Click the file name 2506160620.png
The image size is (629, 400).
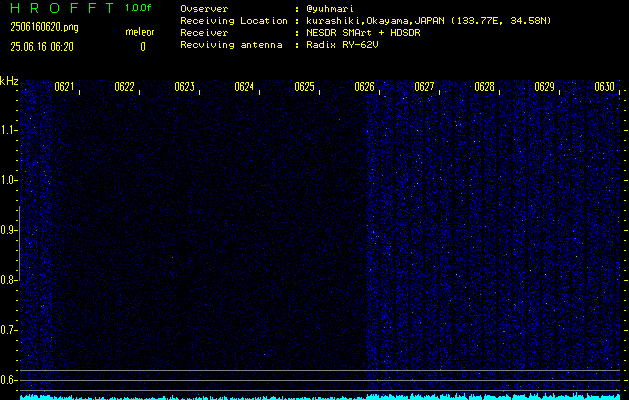coord(44,27)
